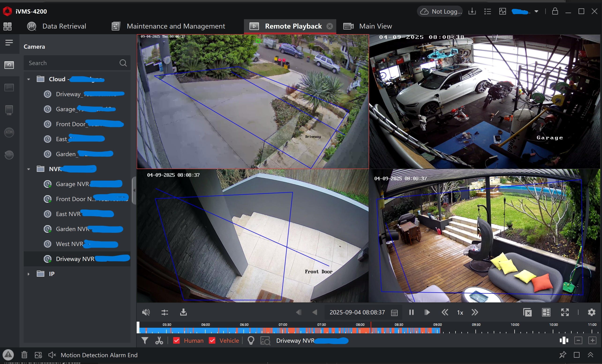This screenshot has height=364, width=602.
Task: Open the calendar date picker icon
Action: click(x=394, y=313)
